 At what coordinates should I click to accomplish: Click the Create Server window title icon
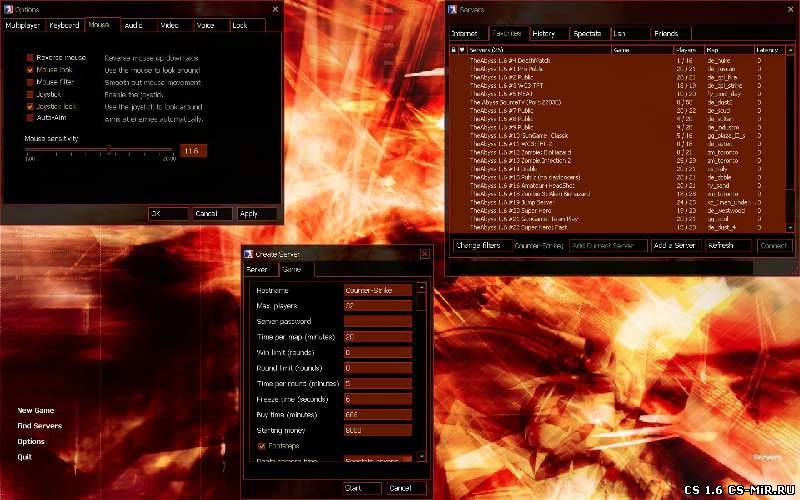(248, 254)
